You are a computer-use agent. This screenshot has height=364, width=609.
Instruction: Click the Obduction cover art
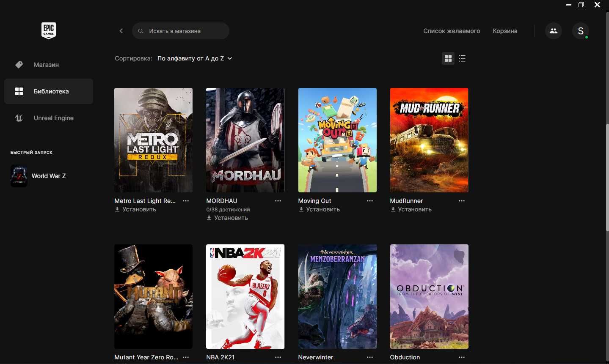tap(429, 296)
